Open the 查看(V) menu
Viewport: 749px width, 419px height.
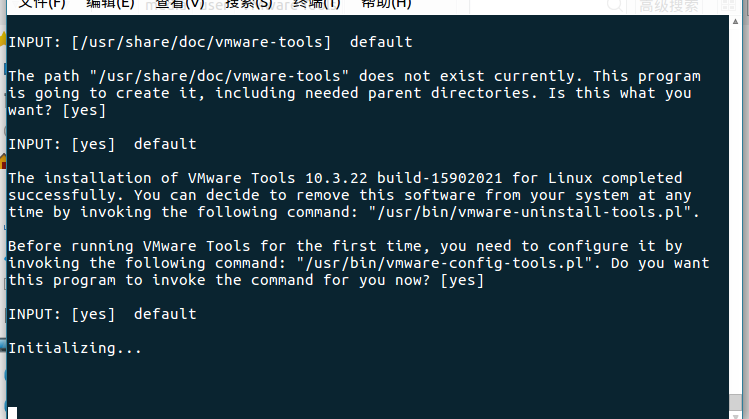[x=180, y=4]
